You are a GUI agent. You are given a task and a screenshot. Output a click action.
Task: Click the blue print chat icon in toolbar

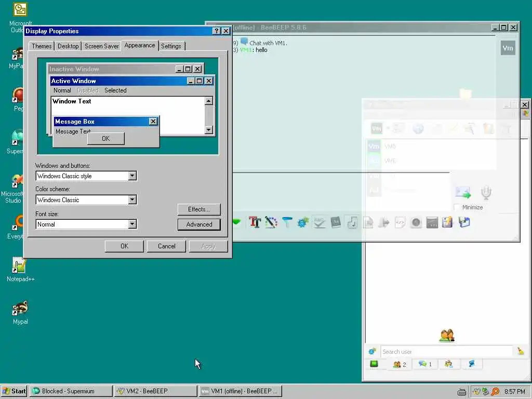pyautogui.click(x=464, y=222)
